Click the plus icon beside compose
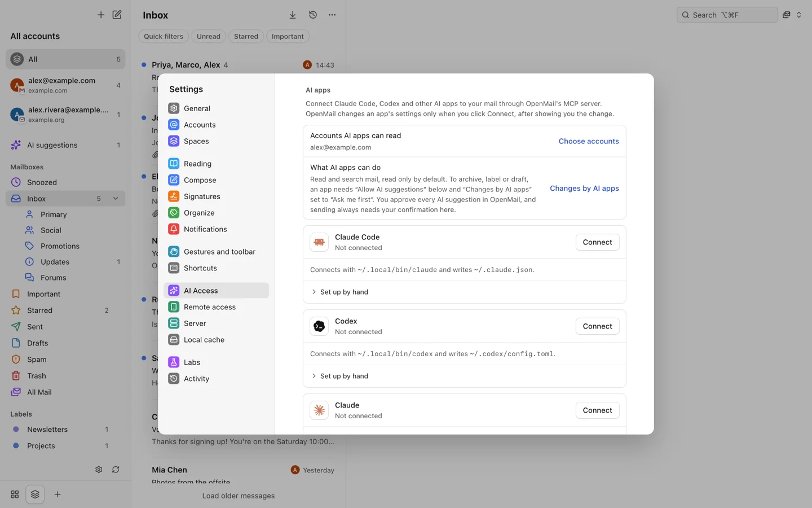812x508 pixels. (101, 15)
